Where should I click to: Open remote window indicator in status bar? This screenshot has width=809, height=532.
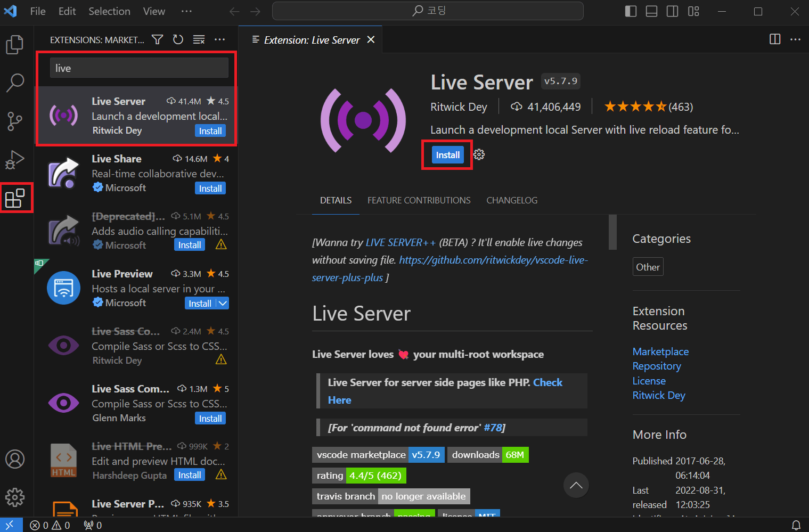click(x=11, y=525)
